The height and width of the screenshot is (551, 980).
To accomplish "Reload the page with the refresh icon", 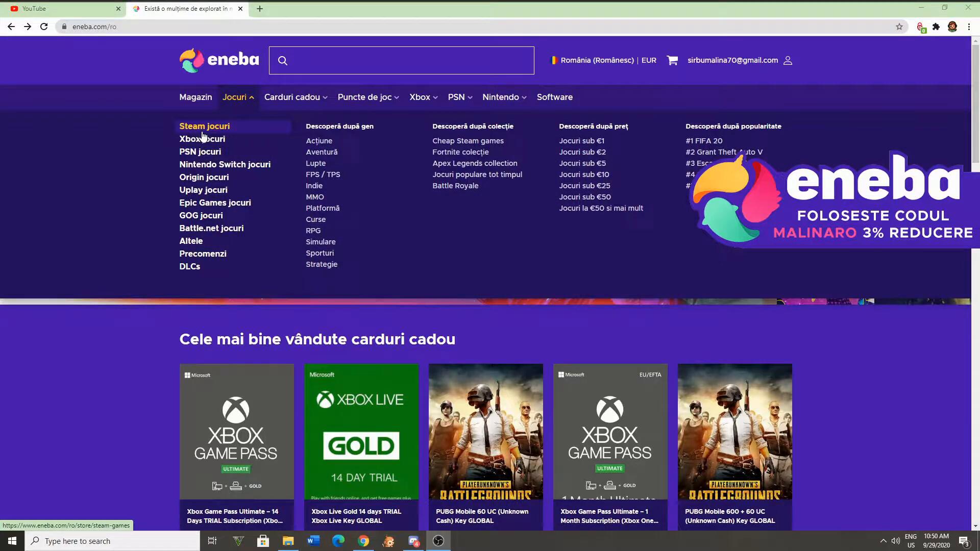I will tap(44, 27).
